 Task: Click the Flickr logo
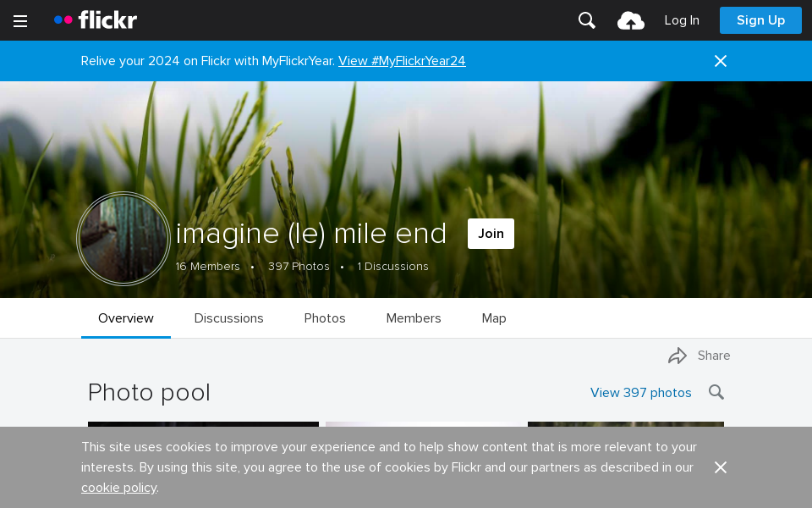pyautogui.click(x=96, y=20)
